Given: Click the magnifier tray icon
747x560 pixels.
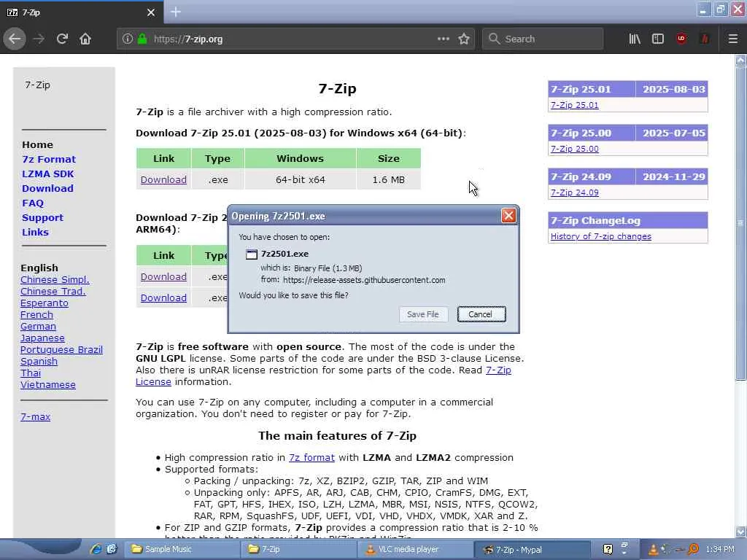Looking at the screenshot, I should point(693,550).
